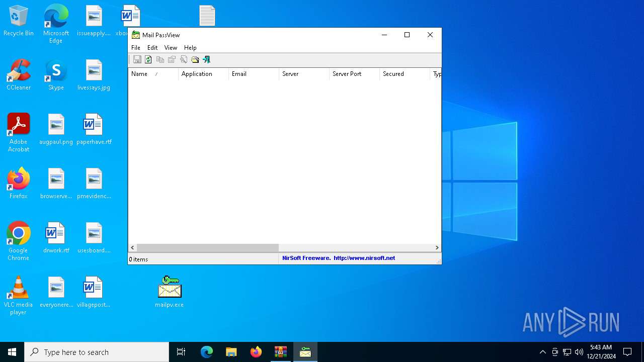Open the notification center icon
Screen dimensions: 644x362
click(627, 352)
